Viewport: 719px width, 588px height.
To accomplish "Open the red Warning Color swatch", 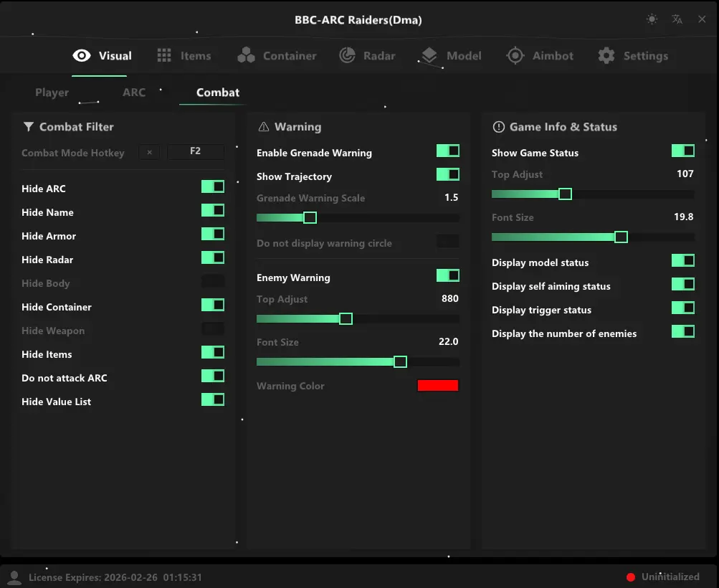I will click(x=437, y=386).
